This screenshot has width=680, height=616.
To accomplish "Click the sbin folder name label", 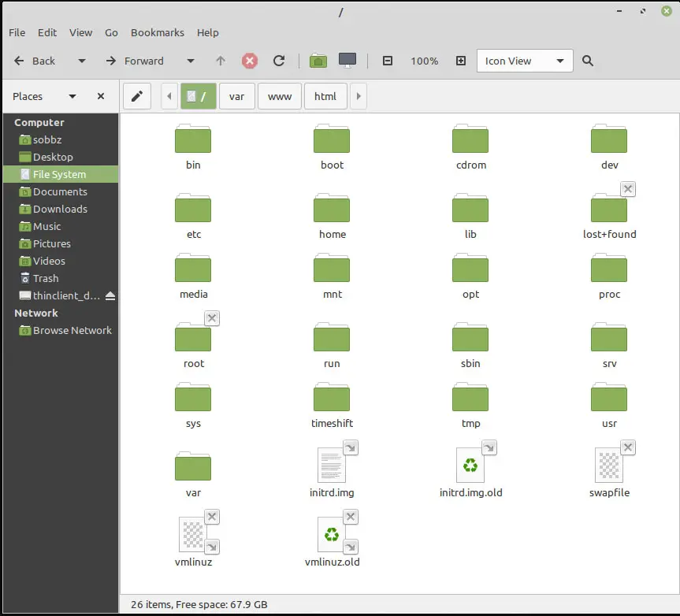I will click(470, 363).
